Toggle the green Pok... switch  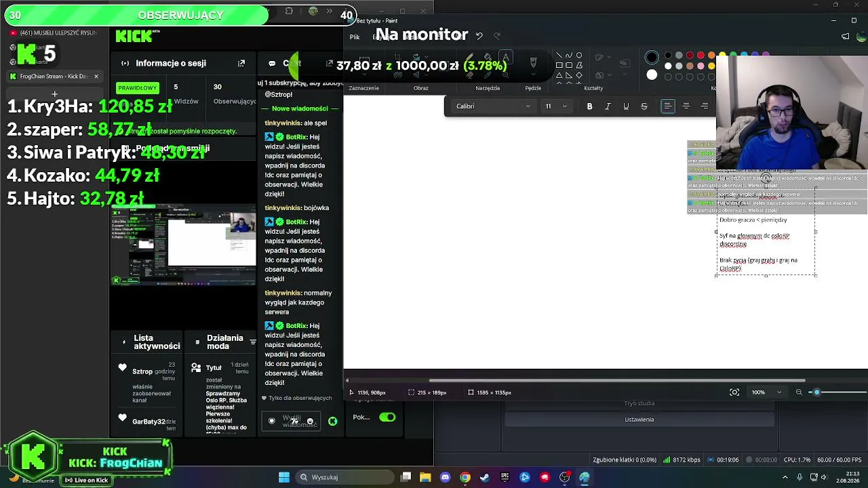click(387, 418)
